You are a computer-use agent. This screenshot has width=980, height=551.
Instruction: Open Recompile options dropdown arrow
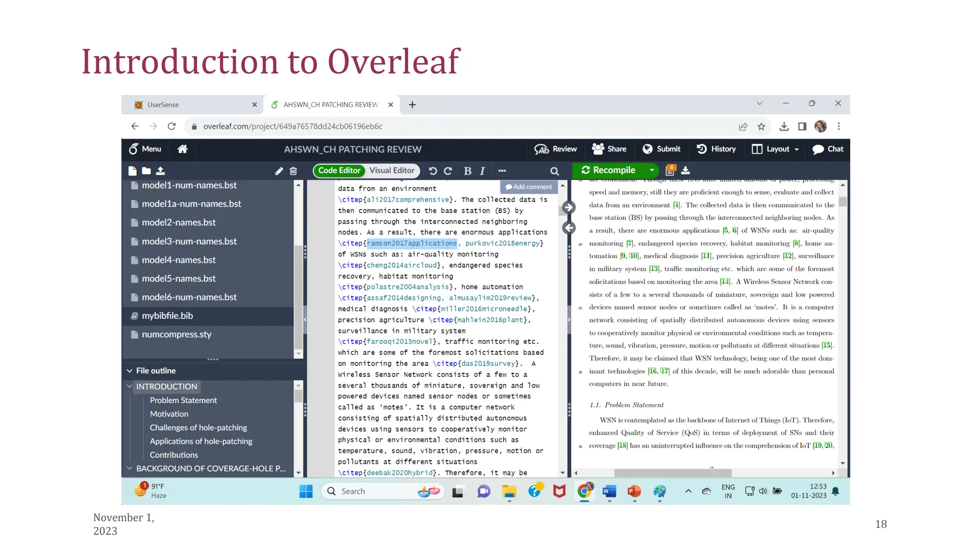652,170
